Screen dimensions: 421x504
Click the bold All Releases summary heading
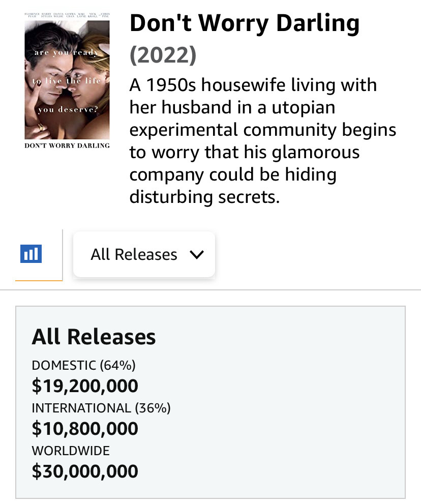click(94, 337)
